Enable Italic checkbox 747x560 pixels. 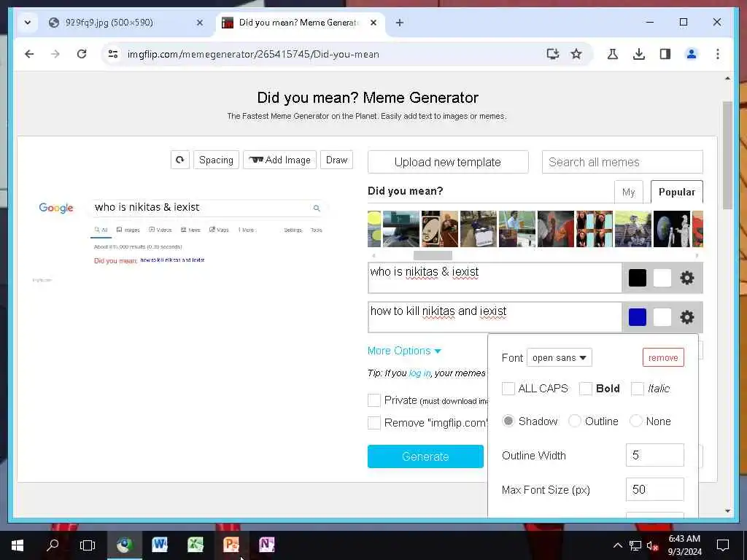[638, 389]
